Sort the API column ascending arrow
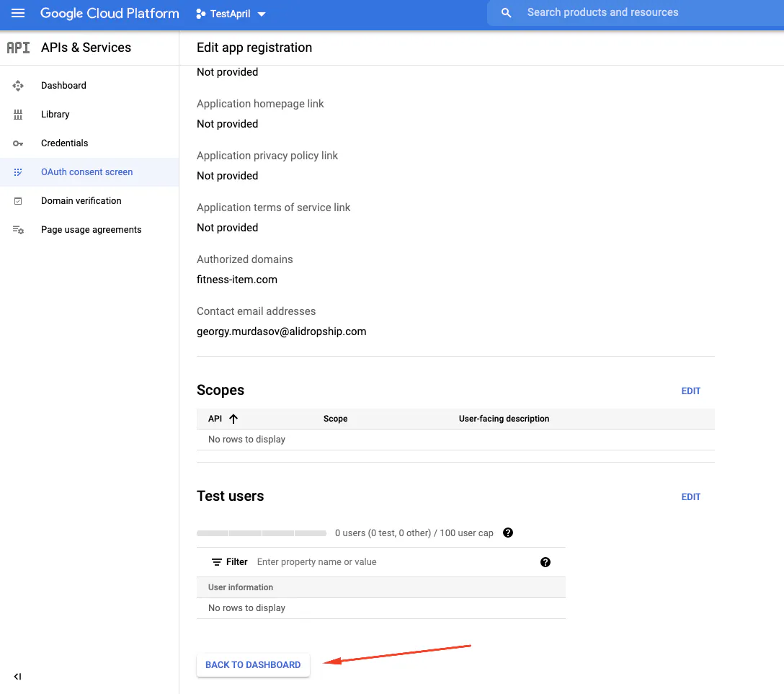The height and width of the screenshot is (694, 784). pos(233,419)
